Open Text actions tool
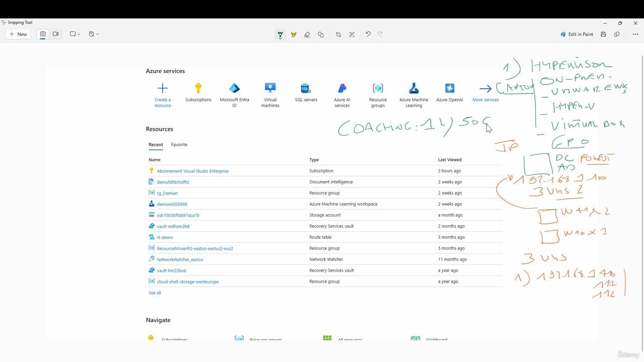The image size is (644, 362). click(352, 35)
